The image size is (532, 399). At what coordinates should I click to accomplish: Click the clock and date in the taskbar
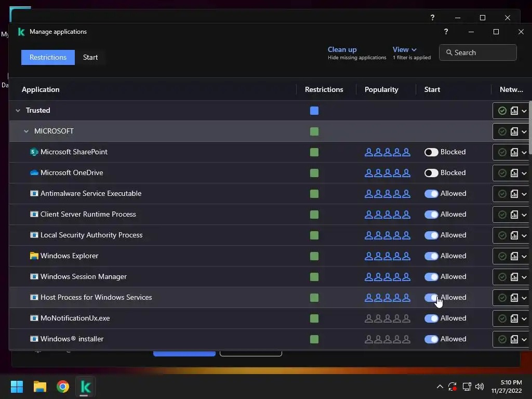[x=507, y=387]
